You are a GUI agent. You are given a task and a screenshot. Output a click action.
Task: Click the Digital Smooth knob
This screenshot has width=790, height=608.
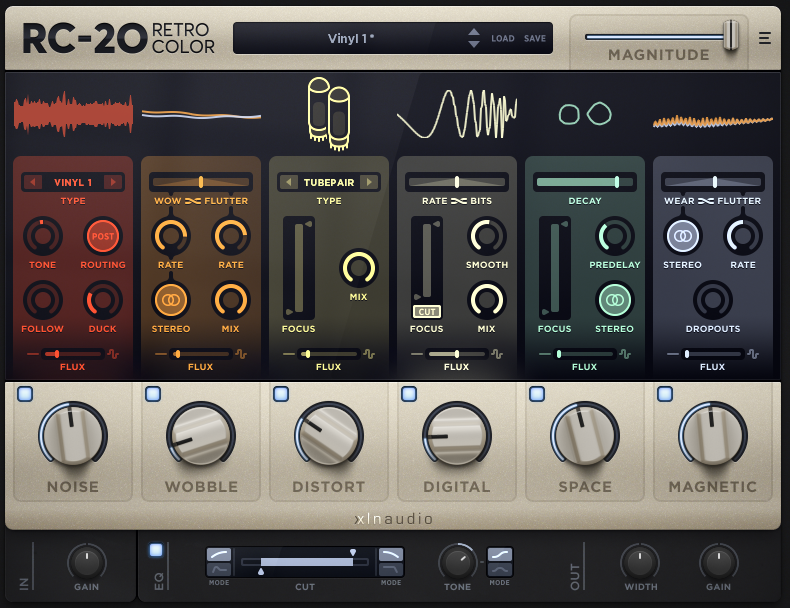pos(487,236)
